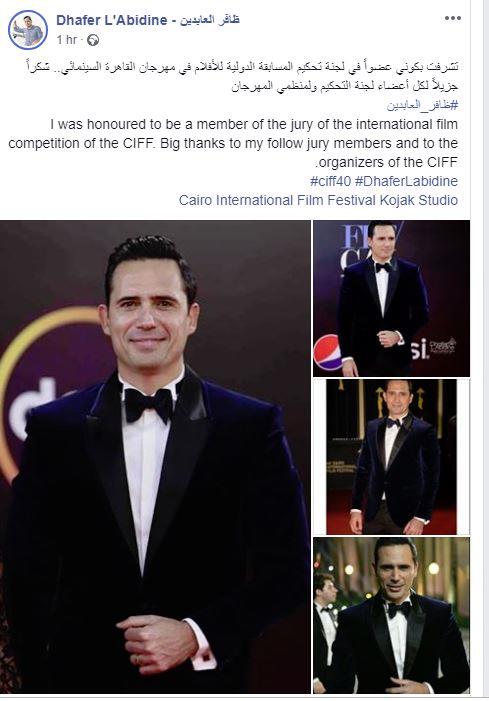Open the top-right photo with Pepsi logo
The height and width of the screenshot is (701, 489).
(x=391, y=298)
